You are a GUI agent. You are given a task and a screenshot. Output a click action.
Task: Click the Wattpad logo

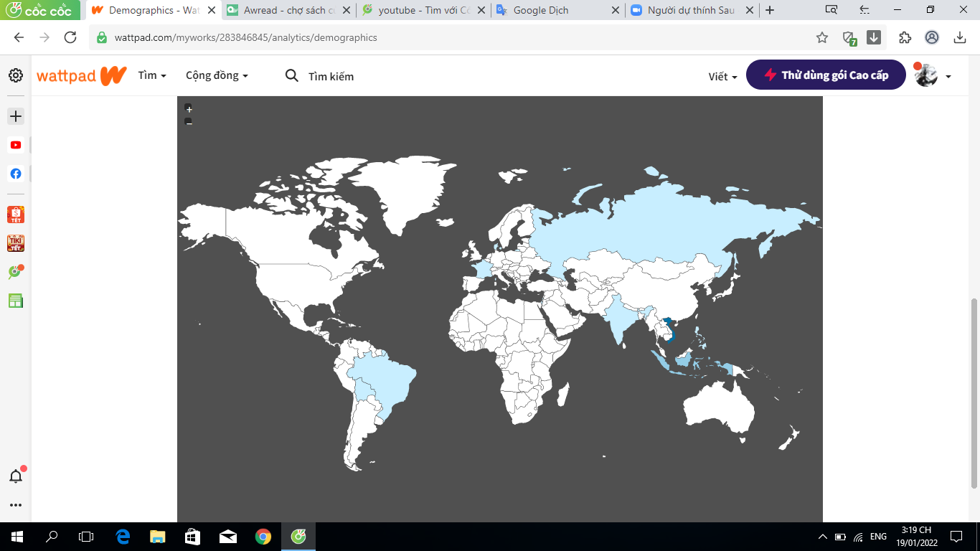pos(82,75)
